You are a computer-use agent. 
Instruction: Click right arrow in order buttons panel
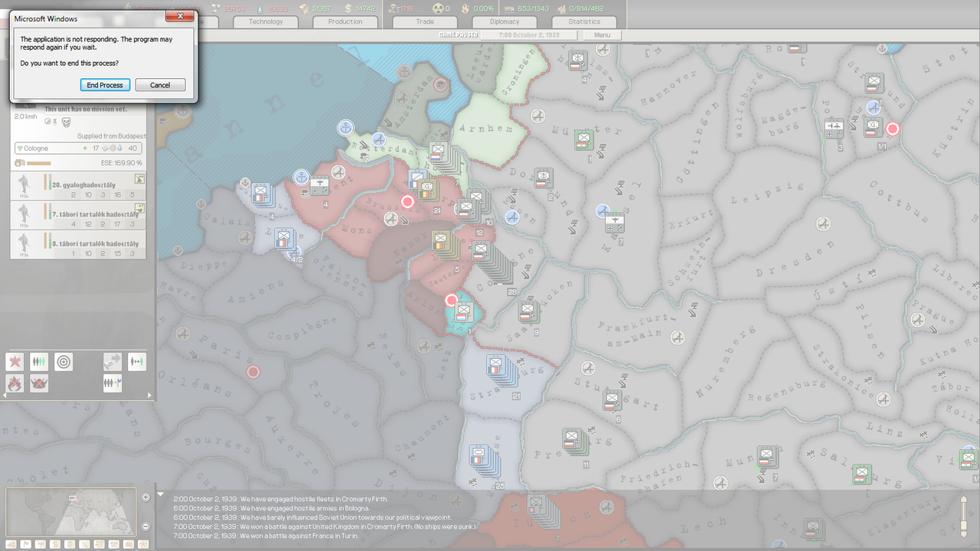[x=149, y=396]
